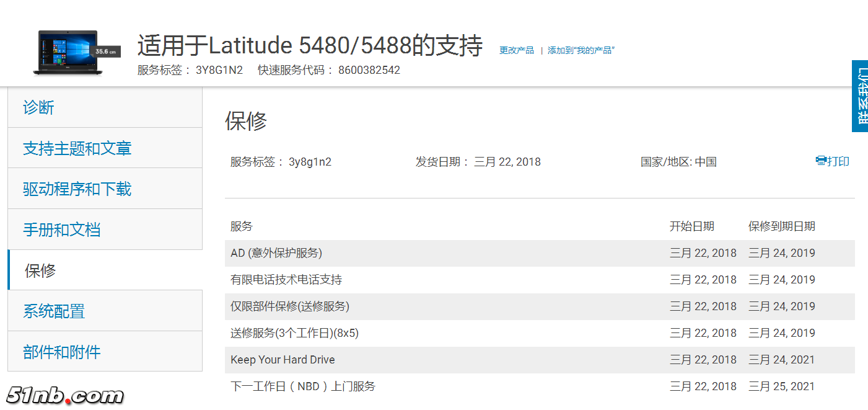Open the blue side tab on right edge
The width and height of the screenshot is (868, 410).
pyautogui.click(x=860, y=96)
